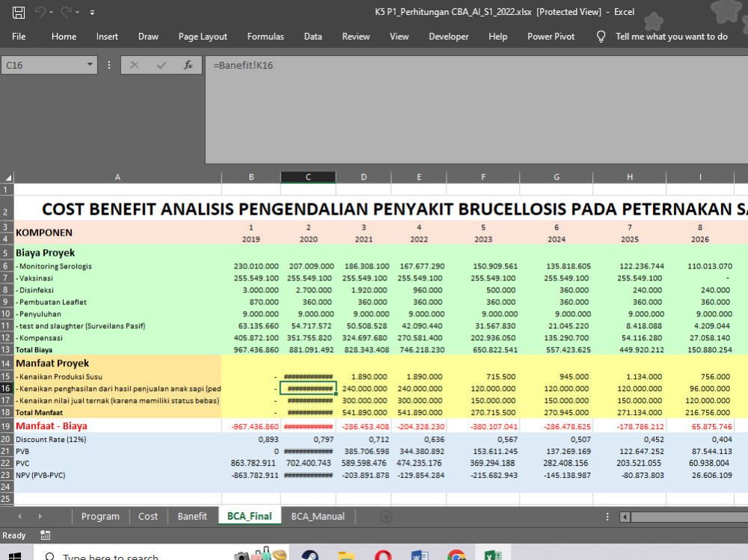Switch to the Home ribbon tab

(x=64, y=36)
